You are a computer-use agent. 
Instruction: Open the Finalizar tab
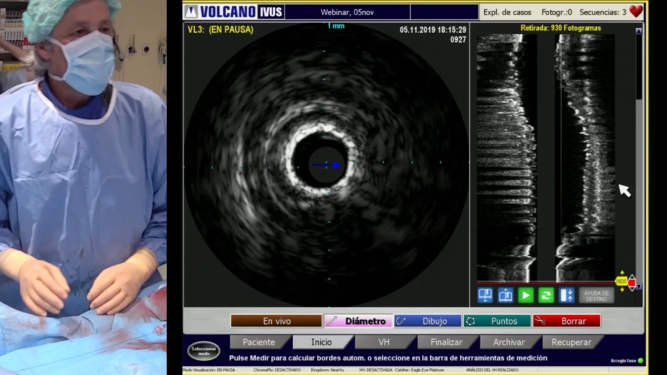[x=446, y=342]
